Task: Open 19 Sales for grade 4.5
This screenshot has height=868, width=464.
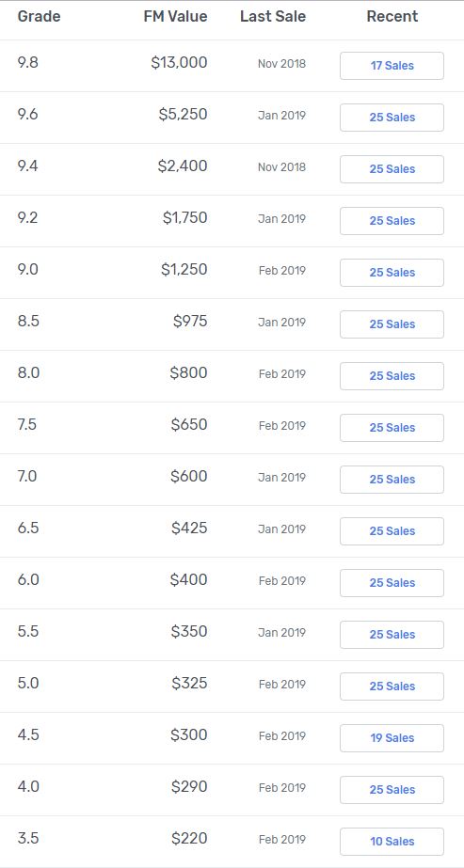Action: coord(392,738)
